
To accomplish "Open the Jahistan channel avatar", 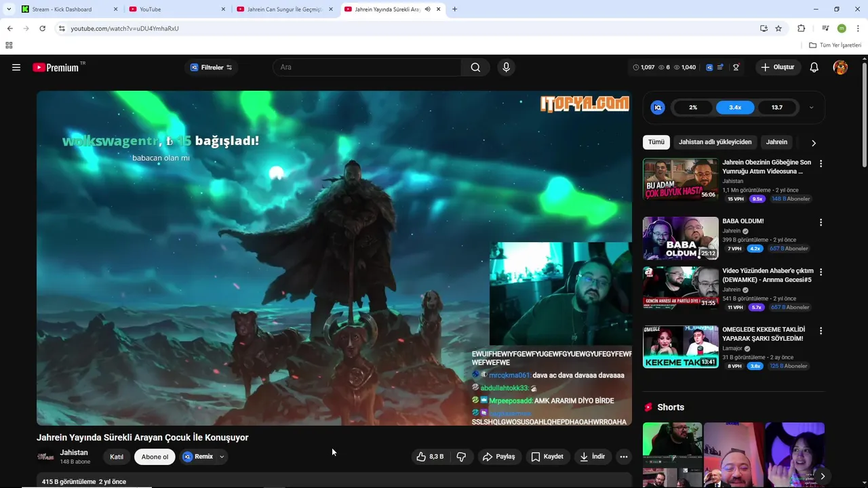I will point(45,457).
